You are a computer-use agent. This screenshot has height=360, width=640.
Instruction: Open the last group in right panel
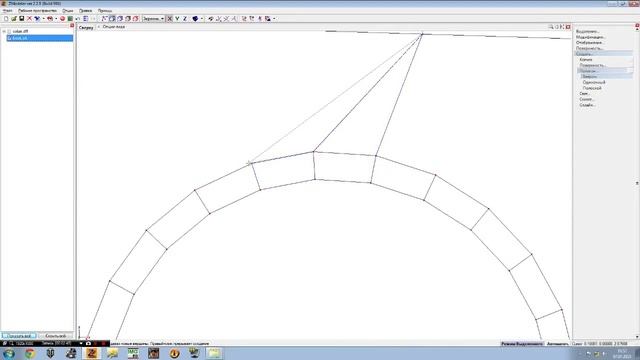pyautogui.click(x=587, y=105)
